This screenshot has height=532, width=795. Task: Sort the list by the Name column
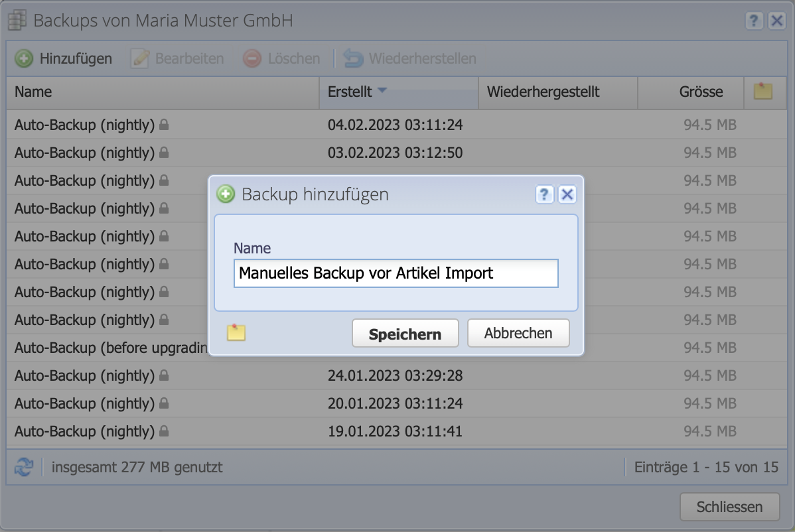coord(33,92)
